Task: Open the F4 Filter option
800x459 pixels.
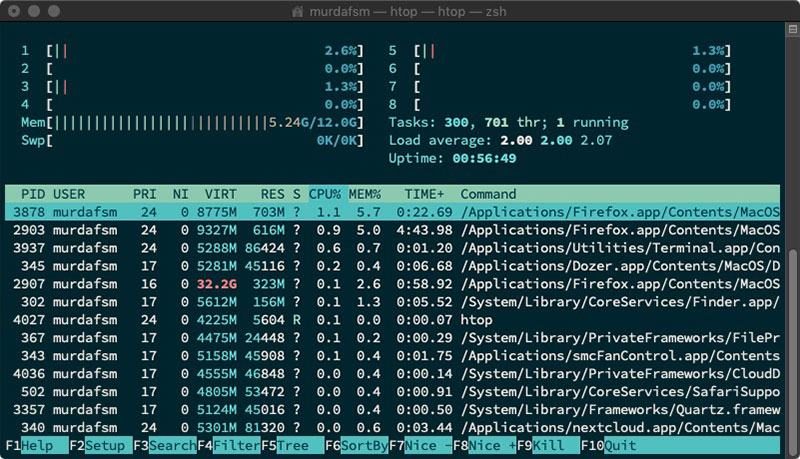Action: click(236, 446)
